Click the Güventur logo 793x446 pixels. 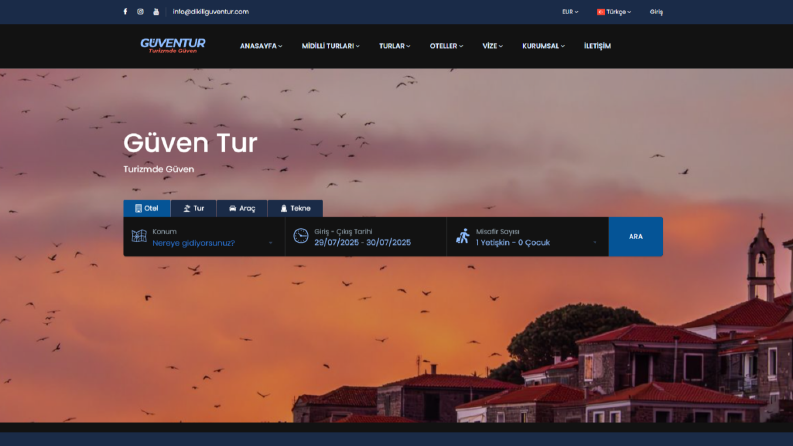coord(172,46)
